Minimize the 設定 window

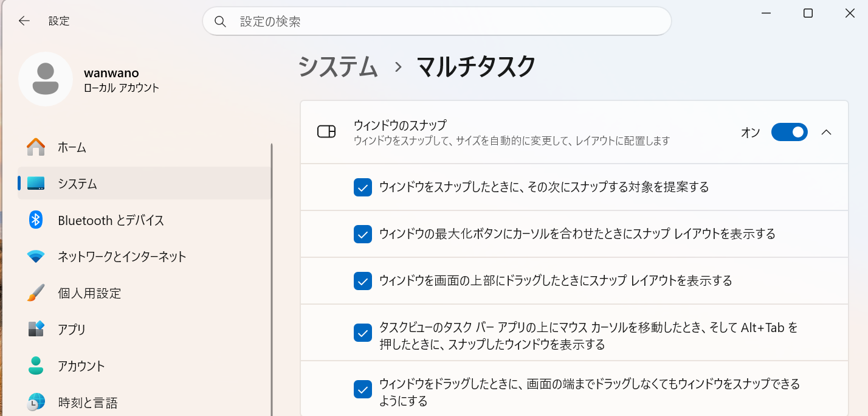(766, 13)
